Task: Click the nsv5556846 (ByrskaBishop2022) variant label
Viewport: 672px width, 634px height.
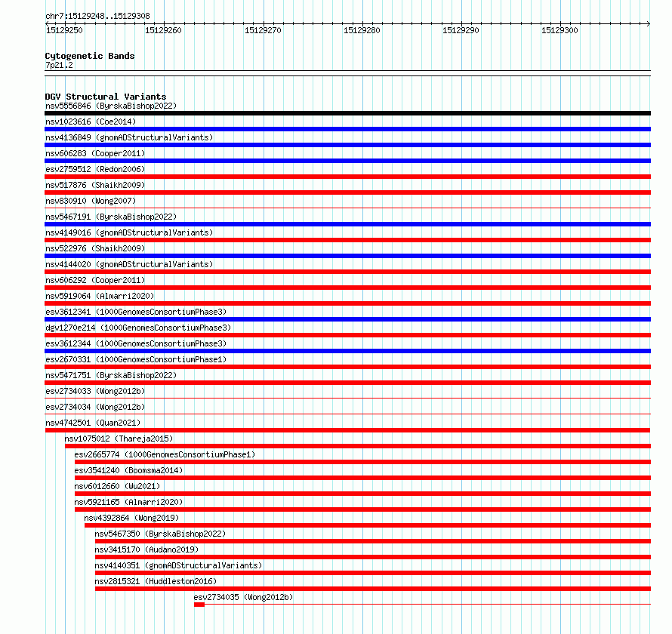Action: coord(111,106)
